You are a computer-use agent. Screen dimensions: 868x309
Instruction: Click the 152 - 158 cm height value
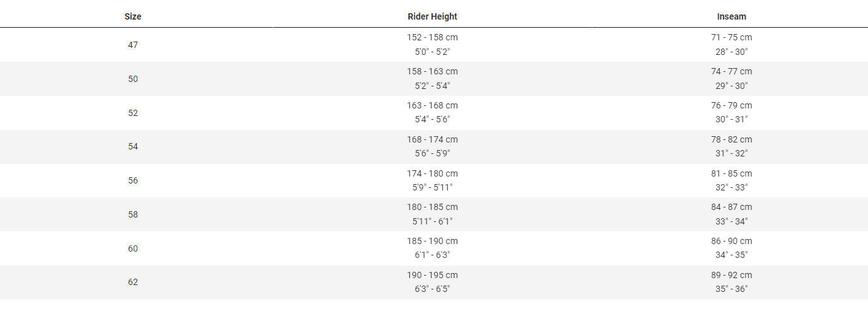pyautogui.click(x=432, y=37)
